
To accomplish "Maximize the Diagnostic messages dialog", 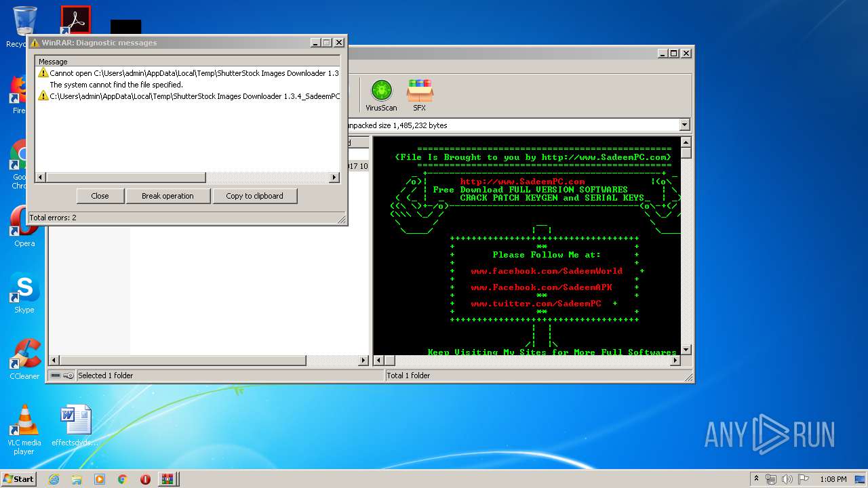I will pyautogui.click(x=327, y=42).
